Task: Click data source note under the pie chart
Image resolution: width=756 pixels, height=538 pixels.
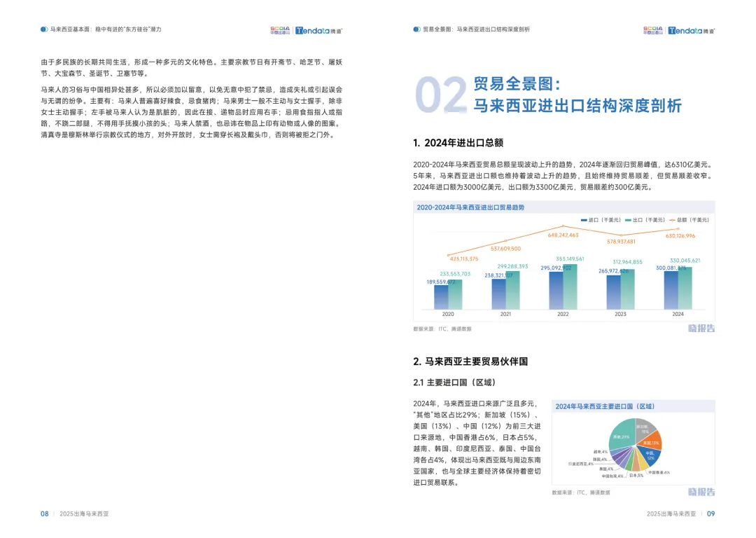Action: coord(581,492)
